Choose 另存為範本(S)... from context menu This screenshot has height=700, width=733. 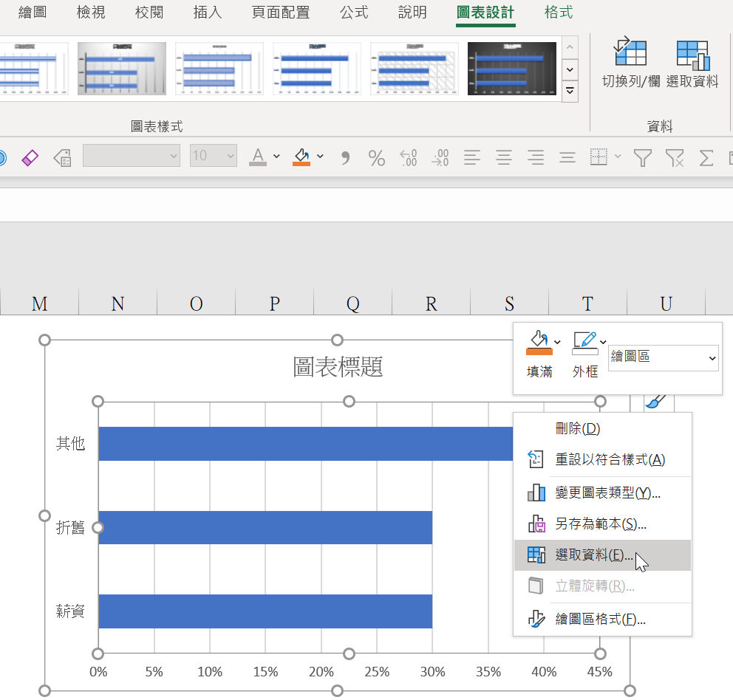[x=602, y=524]
